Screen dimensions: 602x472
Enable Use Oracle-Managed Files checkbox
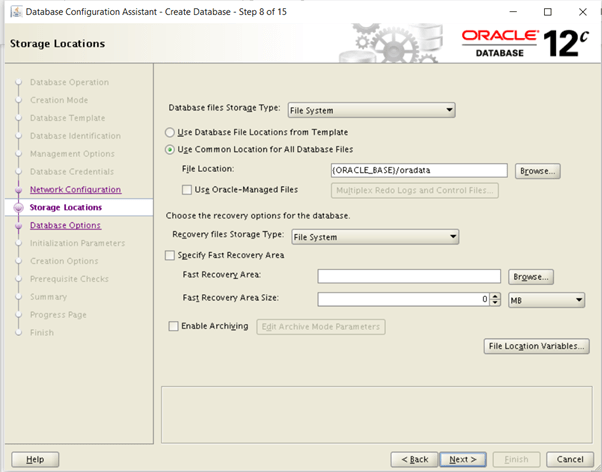[187, 189]
